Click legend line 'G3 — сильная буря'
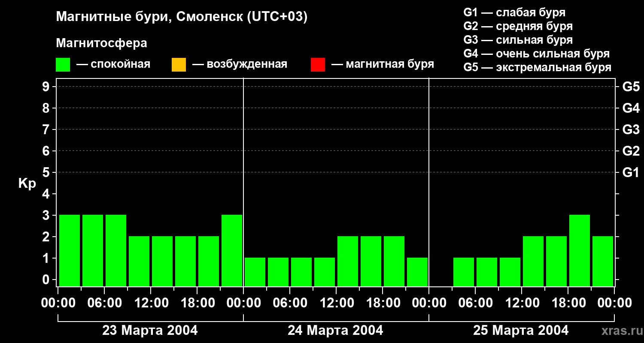Screen dimensions: 644x343 point(518,40)
